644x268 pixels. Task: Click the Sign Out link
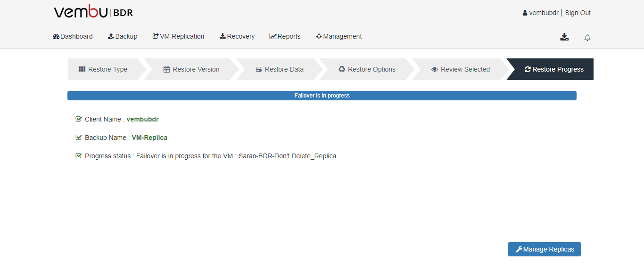coord(578,13)
